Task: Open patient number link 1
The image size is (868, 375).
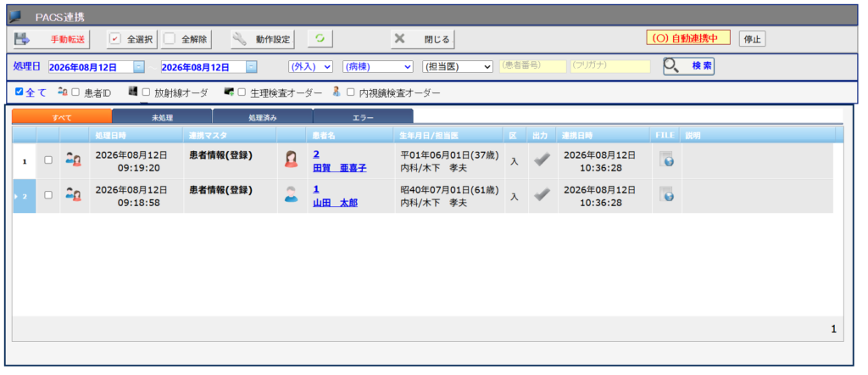Action: click(316, 189)
